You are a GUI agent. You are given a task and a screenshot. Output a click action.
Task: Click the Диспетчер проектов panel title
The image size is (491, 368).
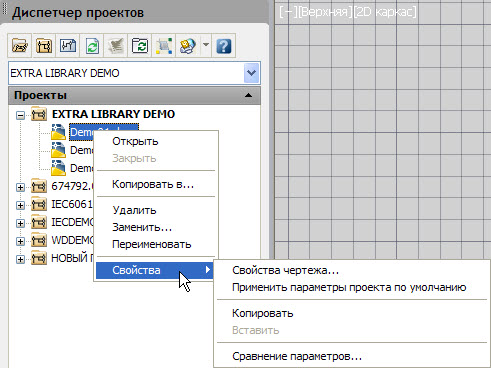click(78, 13)
